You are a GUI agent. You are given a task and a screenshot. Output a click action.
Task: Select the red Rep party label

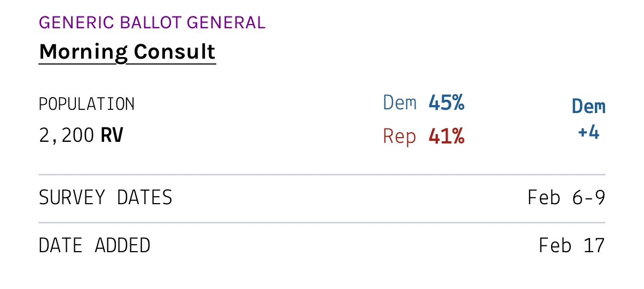tap(399, 137)
